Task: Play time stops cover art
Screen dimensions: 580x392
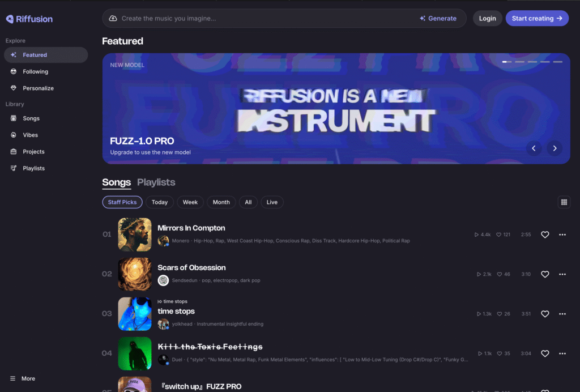Action: (x=135, y=314)
